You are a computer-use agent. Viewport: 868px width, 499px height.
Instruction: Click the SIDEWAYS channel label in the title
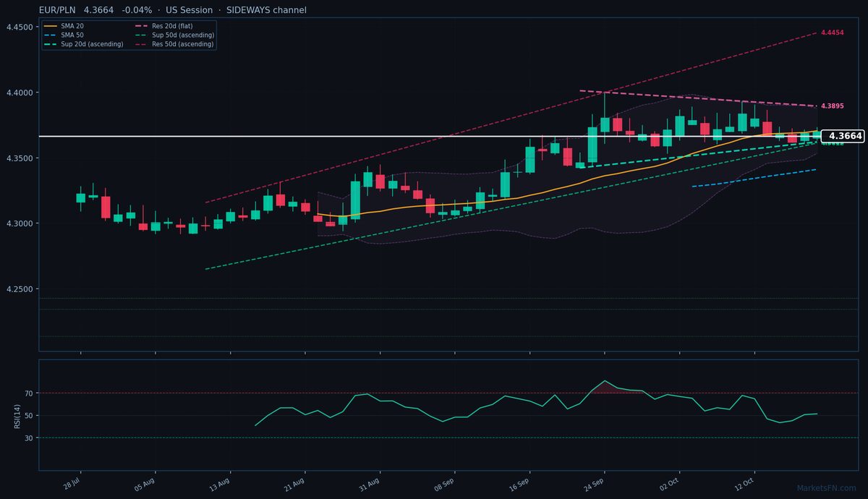[265, 10]
